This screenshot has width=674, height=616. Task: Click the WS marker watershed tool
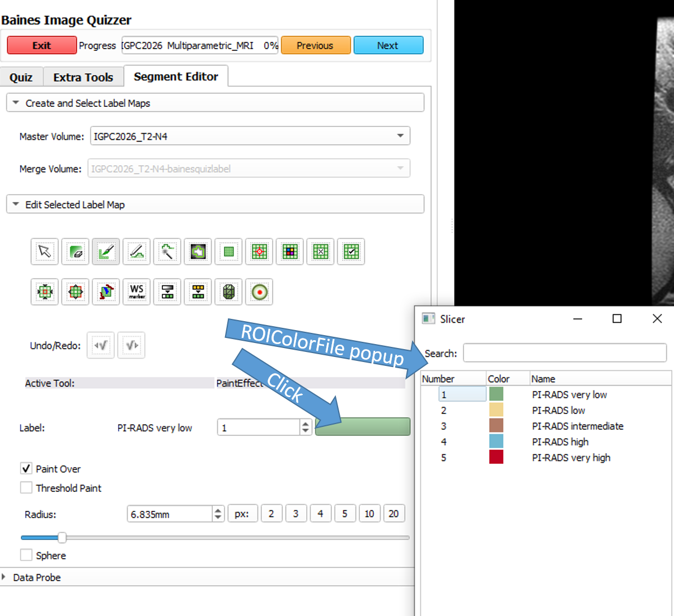pyautogui.click(x=137, y=291)
